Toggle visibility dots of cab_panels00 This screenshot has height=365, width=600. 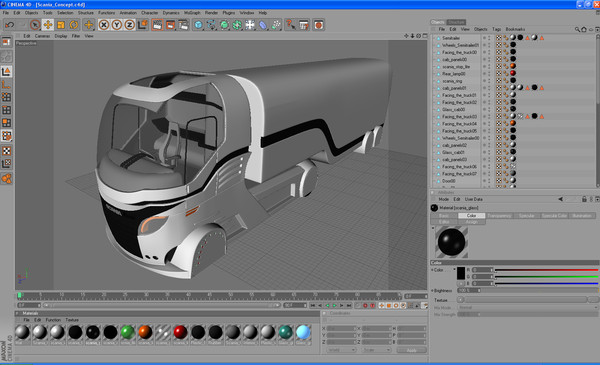click(x=489, y=59)
